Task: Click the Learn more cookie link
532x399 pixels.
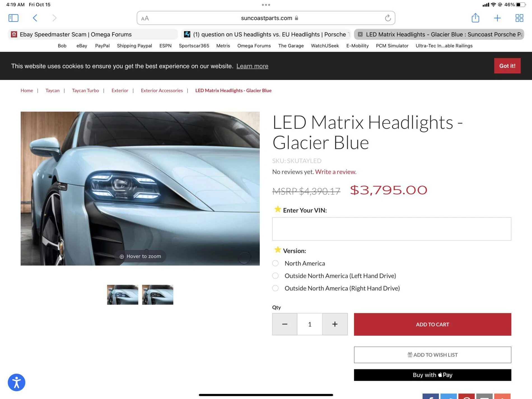Action: (x=252, y=66)
